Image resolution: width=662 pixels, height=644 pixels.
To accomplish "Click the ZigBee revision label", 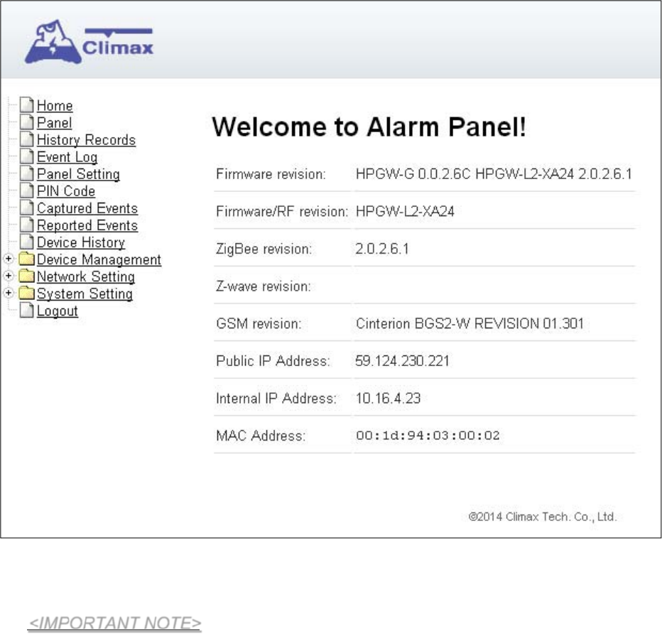I will [x=264, y=249].
